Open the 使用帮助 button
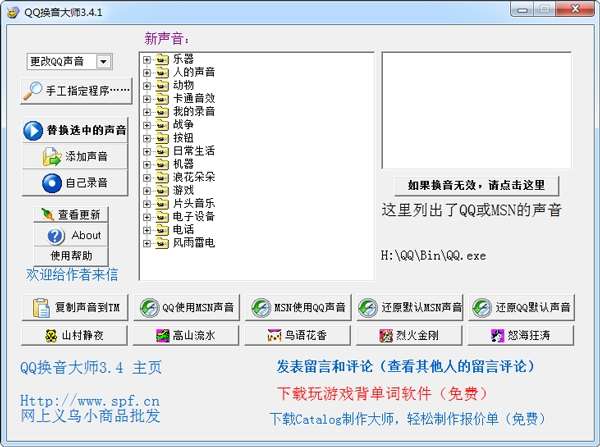 pyautogui.click(x=71, y=255)
